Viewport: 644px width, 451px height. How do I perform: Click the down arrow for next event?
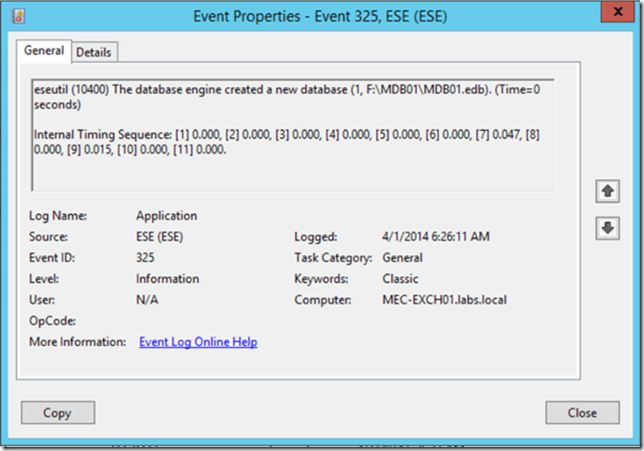(606, 228)
